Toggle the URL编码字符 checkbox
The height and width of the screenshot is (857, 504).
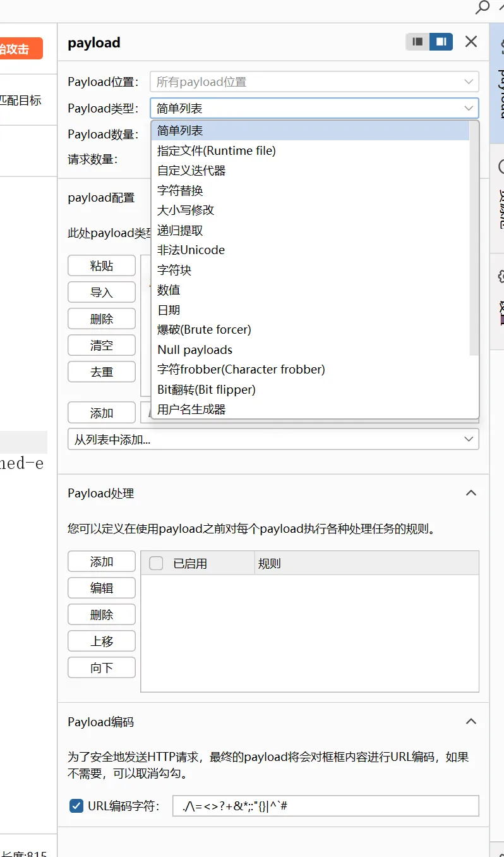coord(76,806)
